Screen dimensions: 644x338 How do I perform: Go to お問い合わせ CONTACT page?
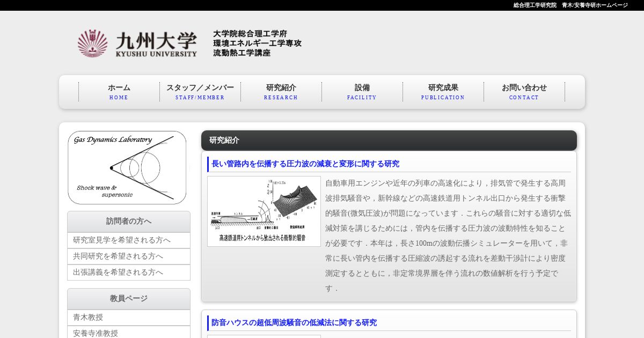point(524,92)
